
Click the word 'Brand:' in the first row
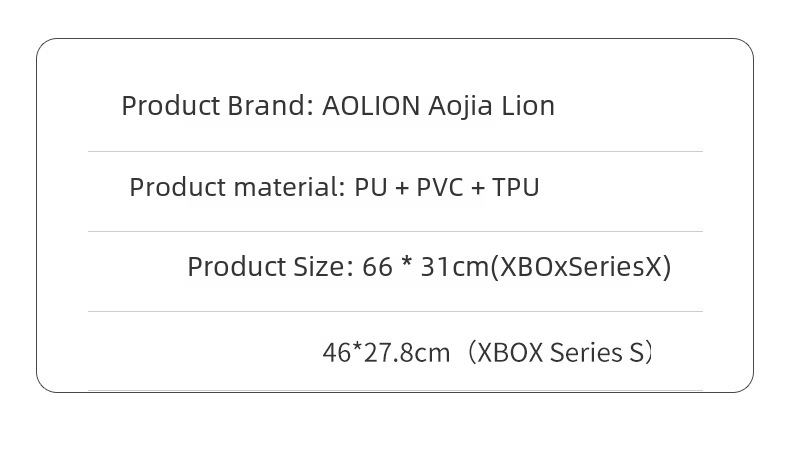tap(271, 106)
